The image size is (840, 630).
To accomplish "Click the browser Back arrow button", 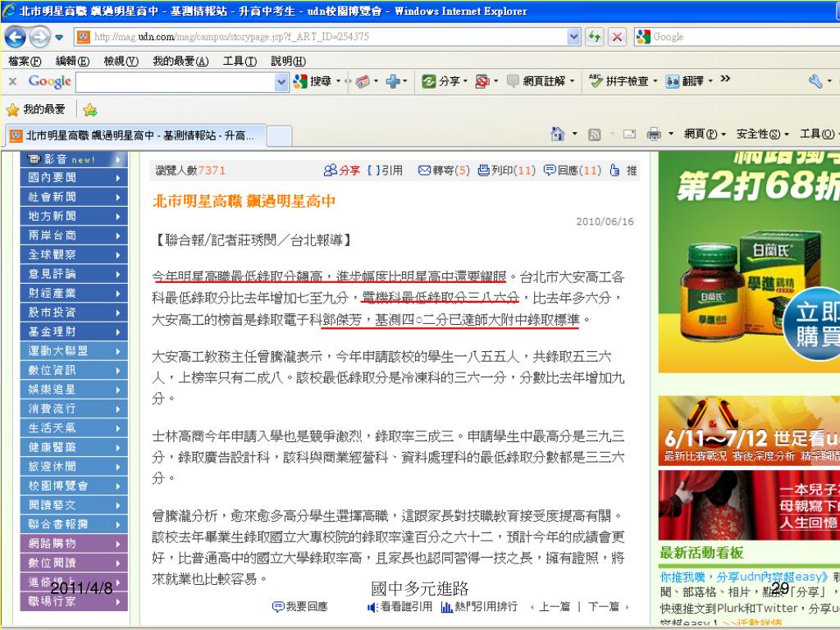I will click(x=15, y=37).
